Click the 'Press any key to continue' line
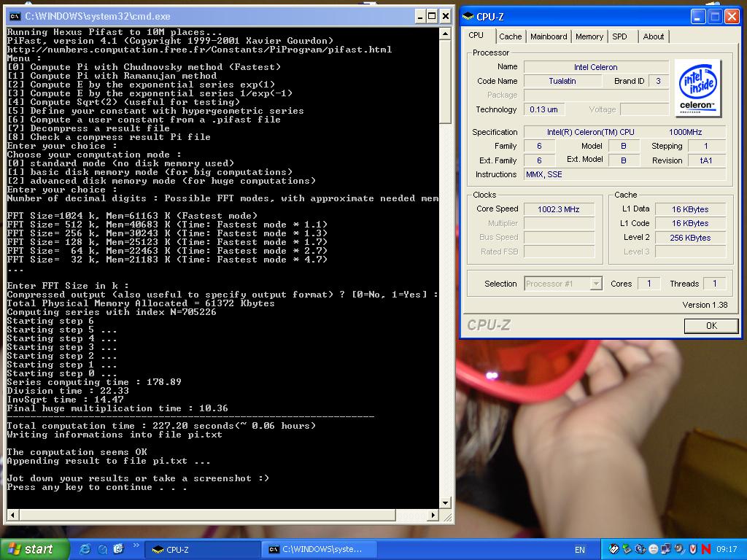This screenshot has width=747, height=560. pos(97,487)
